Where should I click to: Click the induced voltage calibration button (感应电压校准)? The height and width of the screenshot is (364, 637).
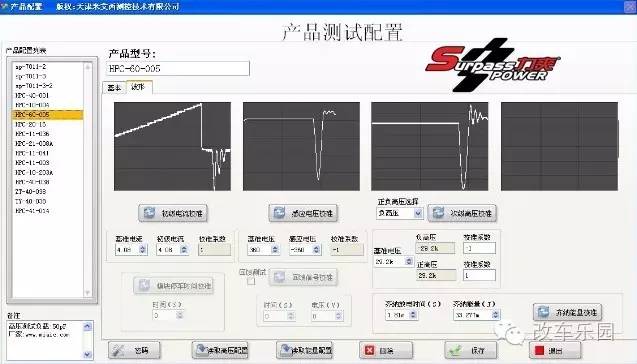click(303, 213)
